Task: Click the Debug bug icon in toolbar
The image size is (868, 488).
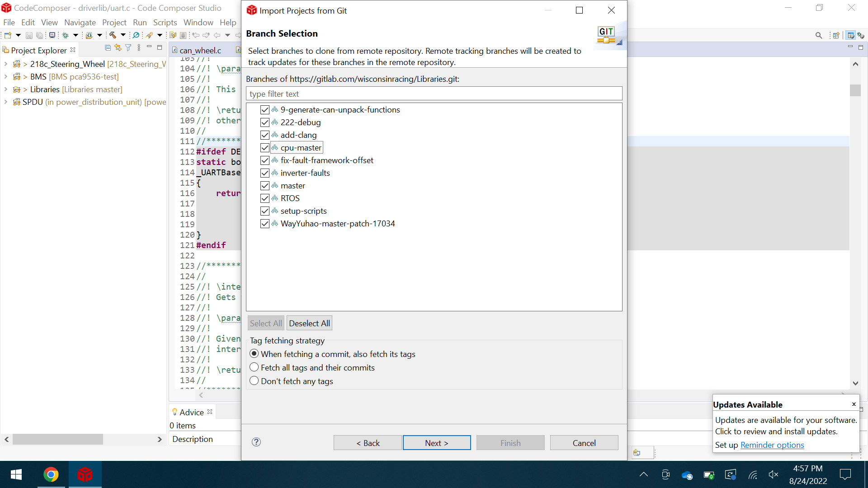Action: (66, 35)
